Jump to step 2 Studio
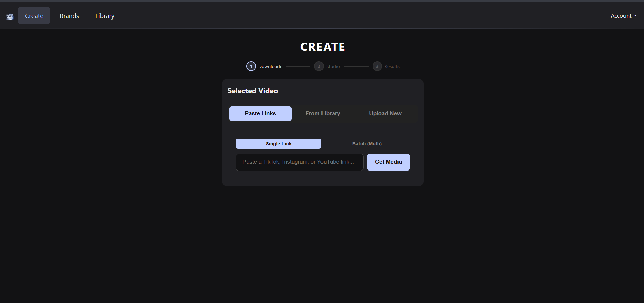The image size is (644, 303). click(x=327, y=66)
